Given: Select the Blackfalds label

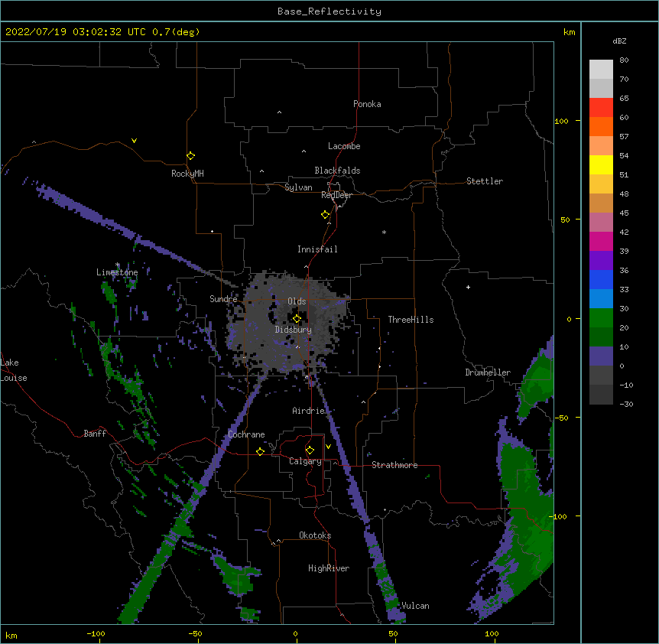Looking at the screenshot, I should pyautogui.click(x=337, y=171).
